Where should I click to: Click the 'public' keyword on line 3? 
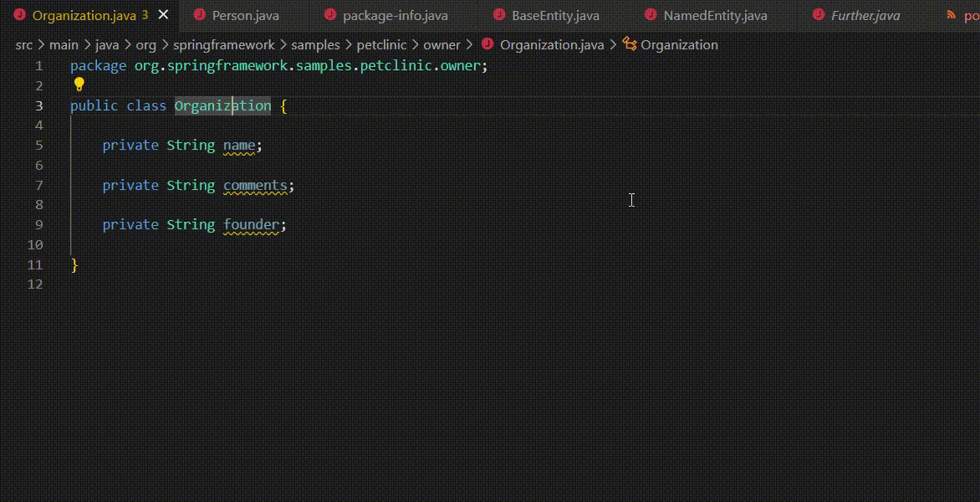(x=94, y=105)
